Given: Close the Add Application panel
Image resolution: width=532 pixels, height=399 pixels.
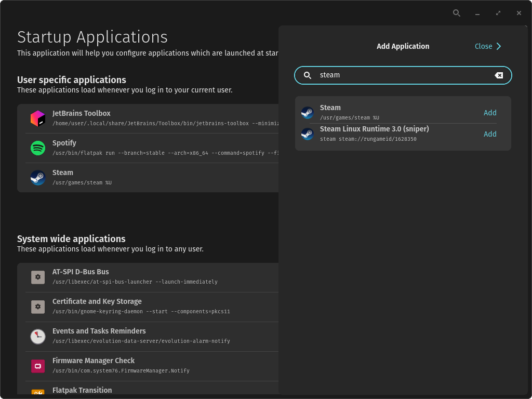Looking at the screenshot, I should click(484, 46).
